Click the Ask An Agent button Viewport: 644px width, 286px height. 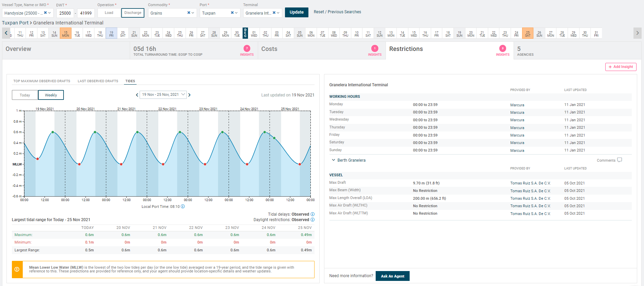(x=393, y=276)
